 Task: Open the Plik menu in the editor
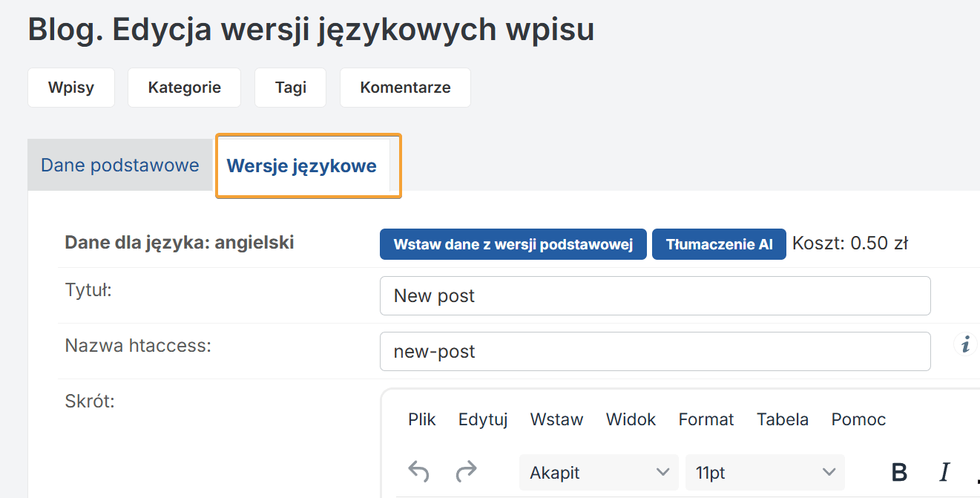pos(422,419)
